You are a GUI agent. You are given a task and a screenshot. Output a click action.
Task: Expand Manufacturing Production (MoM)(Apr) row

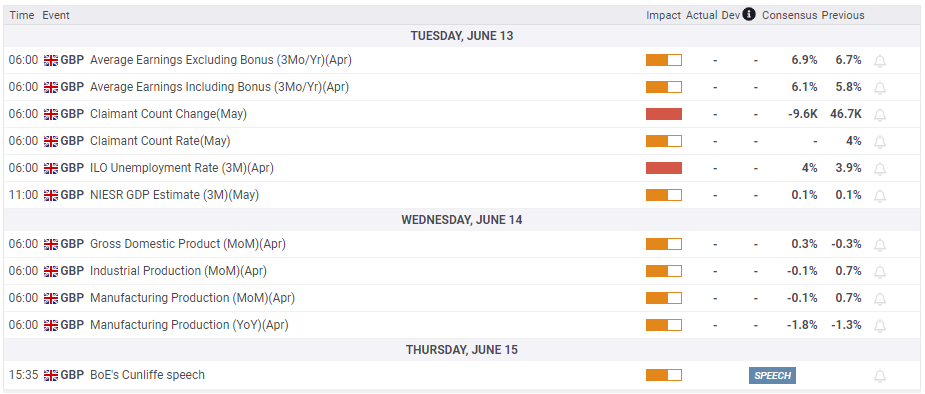(462, 298)
